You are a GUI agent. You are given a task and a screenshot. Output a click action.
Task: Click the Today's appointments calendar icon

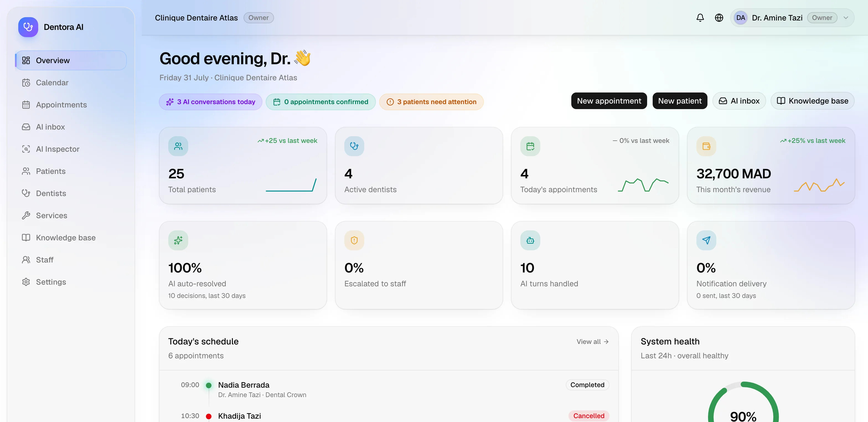(530, 146)
